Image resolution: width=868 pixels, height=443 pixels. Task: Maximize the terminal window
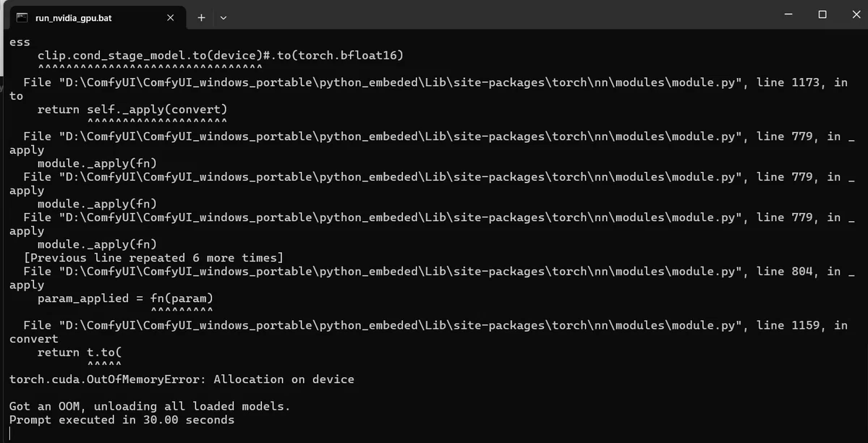point(822,14)
